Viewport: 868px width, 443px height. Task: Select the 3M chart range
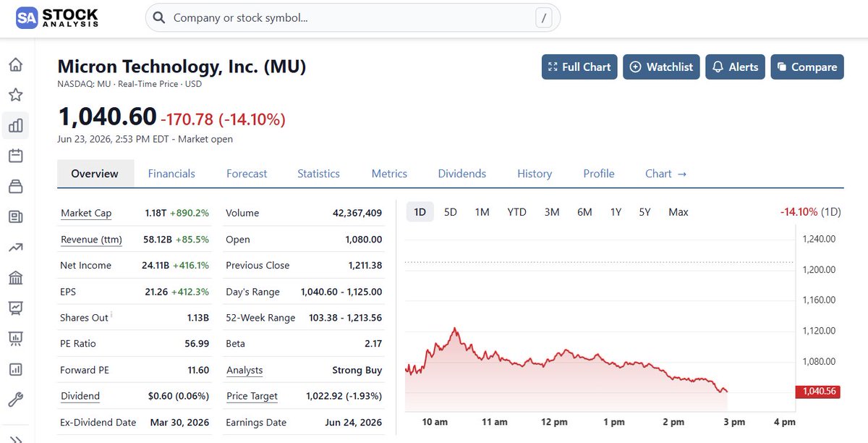(552, 212)
